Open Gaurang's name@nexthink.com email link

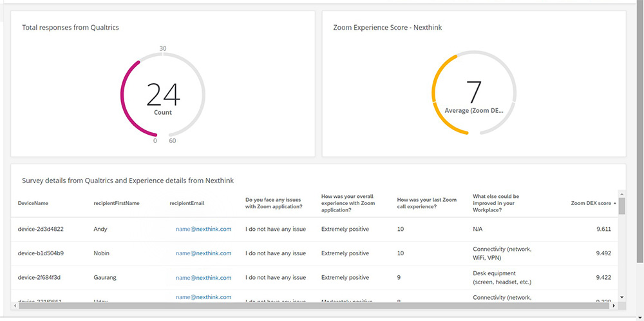tap(204, 277)
